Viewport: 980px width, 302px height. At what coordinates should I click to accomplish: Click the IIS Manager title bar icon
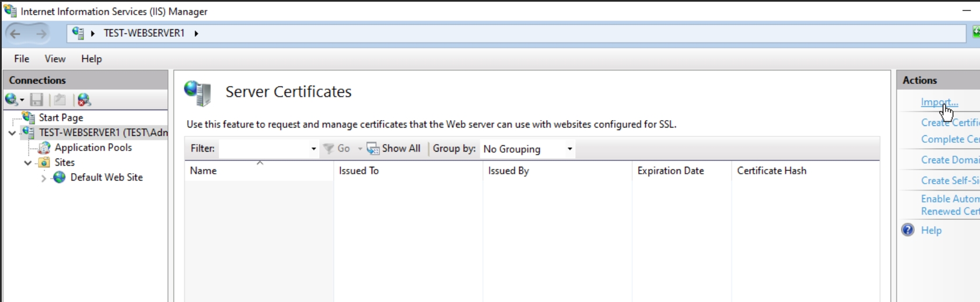point(10,11)
